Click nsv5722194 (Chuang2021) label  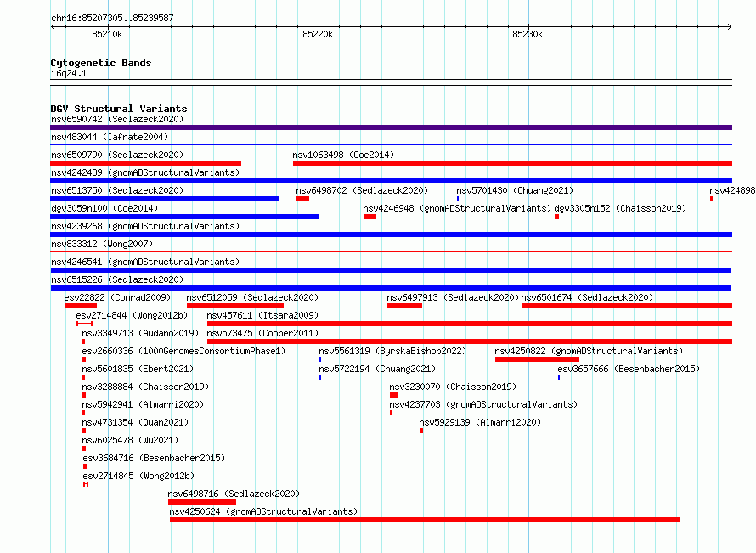coord(377,369)
